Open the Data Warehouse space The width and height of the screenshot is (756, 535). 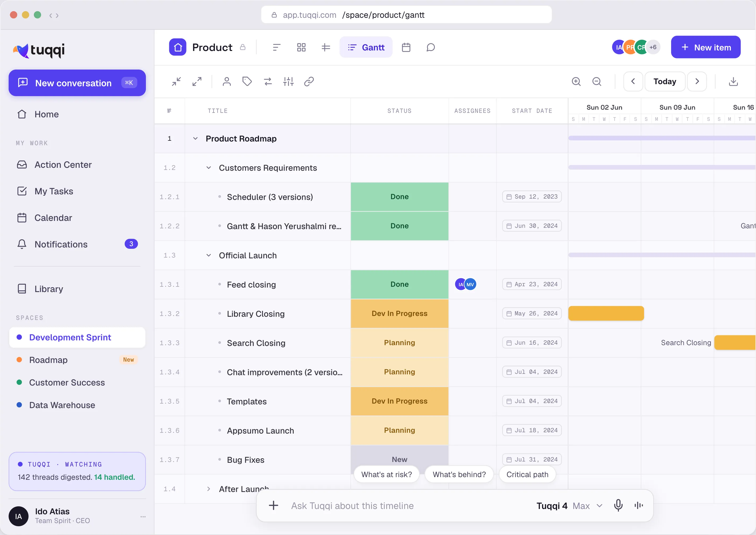click(77, 405)
